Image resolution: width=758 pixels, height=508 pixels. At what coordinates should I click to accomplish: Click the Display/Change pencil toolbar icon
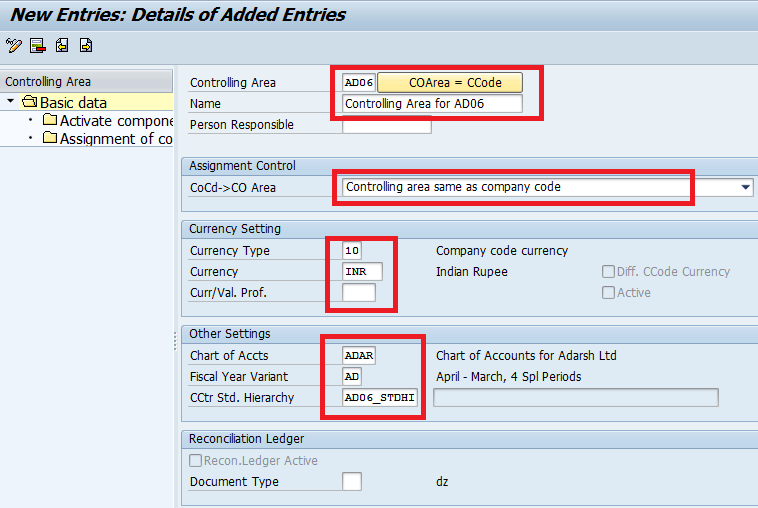tap(14, 46)
